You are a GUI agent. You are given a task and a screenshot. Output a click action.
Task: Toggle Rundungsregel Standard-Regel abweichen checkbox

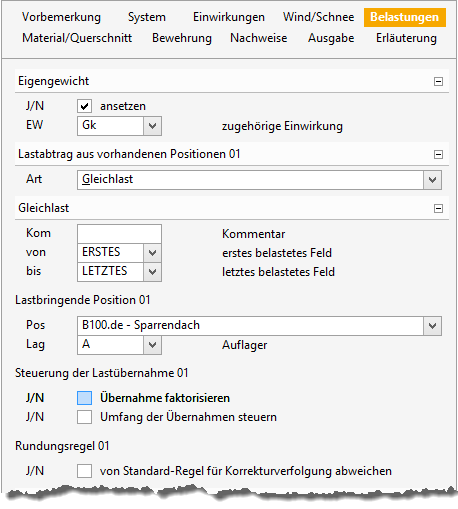[x=84, y=471]
